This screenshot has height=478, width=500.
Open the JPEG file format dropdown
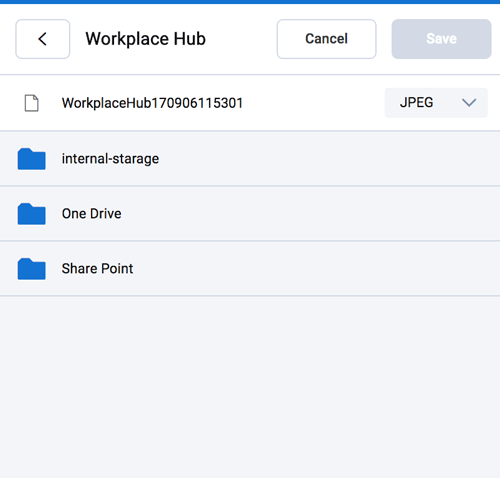click(436, 103)
